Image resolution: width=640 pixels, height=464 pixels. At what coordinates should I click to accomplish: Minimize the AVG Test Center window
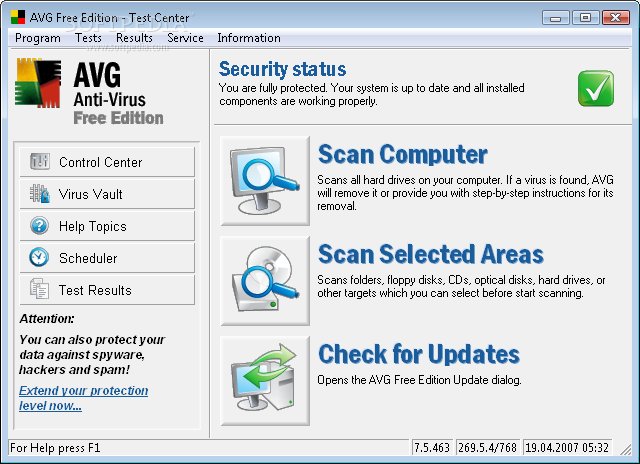(x=556, y=18)
